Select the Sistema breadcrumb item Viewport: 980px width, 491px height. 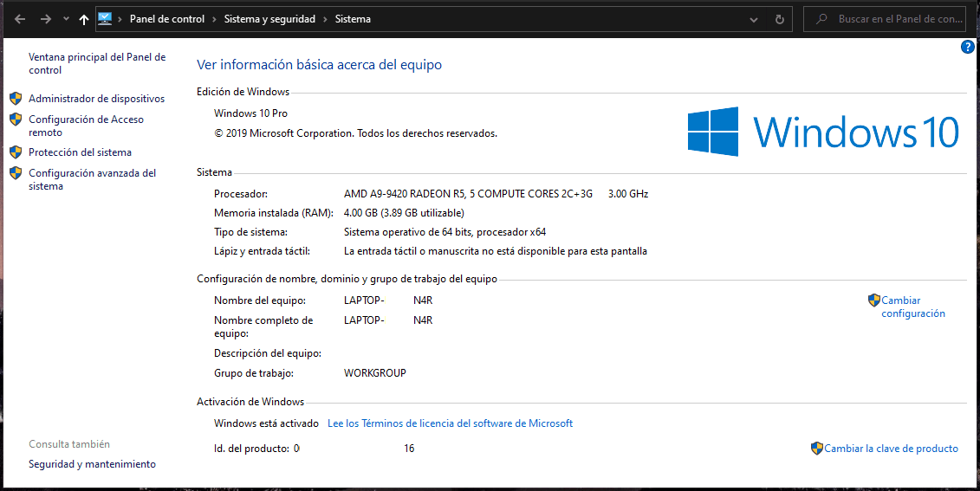pyautogui.click(x=353, y=19)
